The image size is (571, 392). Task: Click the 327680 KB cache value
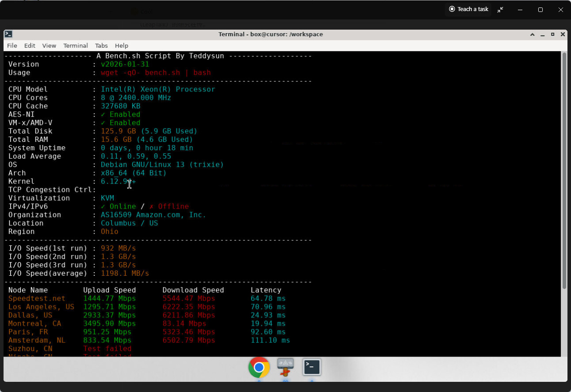pos(120,106)
